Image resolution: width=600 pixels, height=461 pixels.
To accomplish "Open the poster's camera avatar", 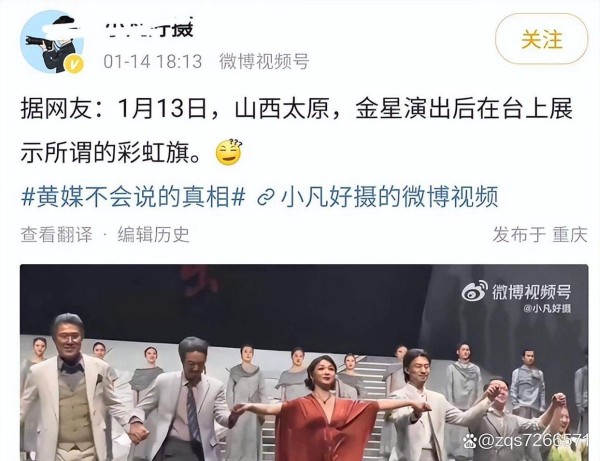I will click(52, 41).
